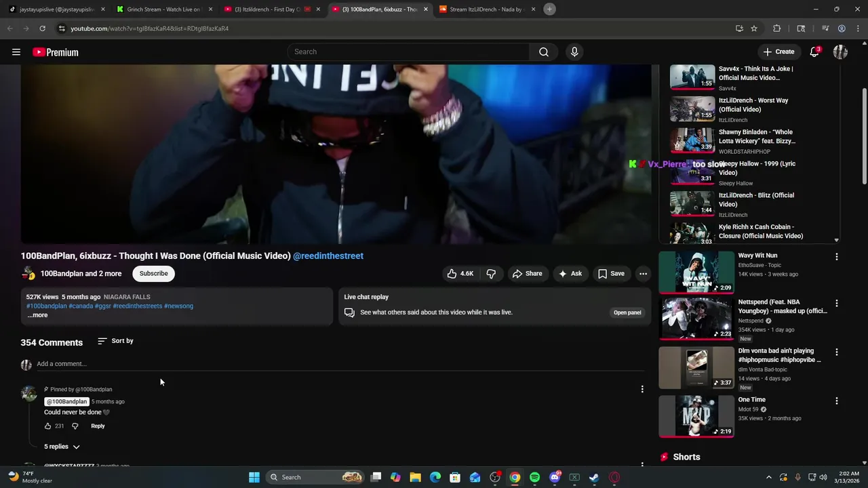The width and height of the screenshot is (868, 488).
Task: Save video to a playlist
Action: (611, 274)
